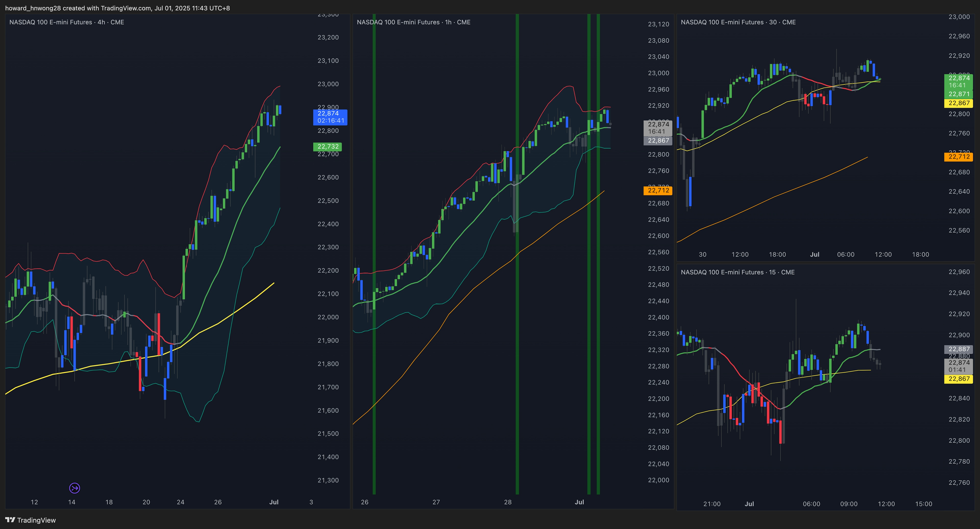Click the '3' date label on 4h time axis
The height and width of the screenshot is (529, 980).
[x=311, y=502]
